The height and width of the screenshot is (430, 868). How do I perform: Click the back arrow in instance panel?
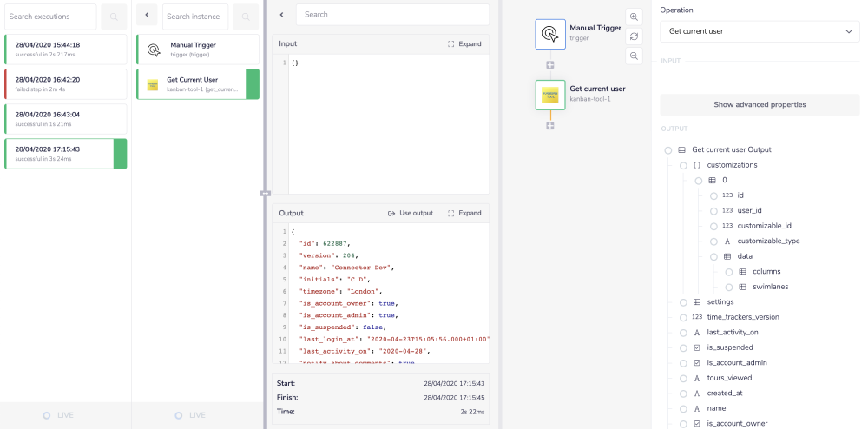pos(147,17)
